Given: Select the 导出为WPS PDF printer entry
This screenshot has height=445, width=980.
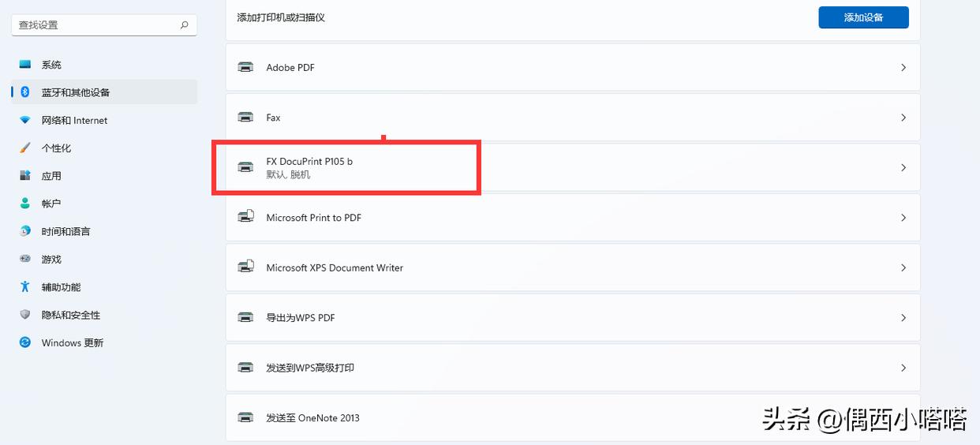Looking at the screenshot, I should pyautogui.click(x=301, y=318).
